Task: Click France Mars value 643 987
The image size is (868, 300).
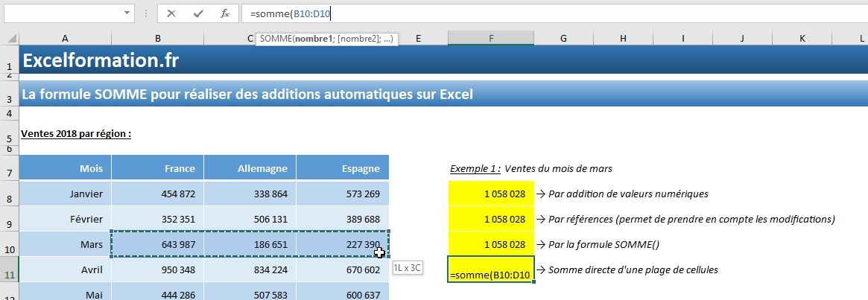Action: point(158,245)
